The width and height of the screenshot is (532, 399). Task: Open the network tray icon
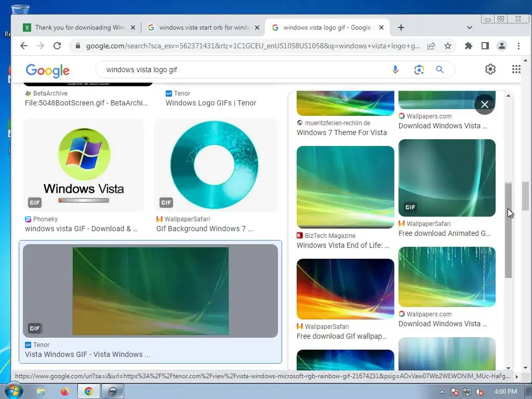(x=467, y=392)
